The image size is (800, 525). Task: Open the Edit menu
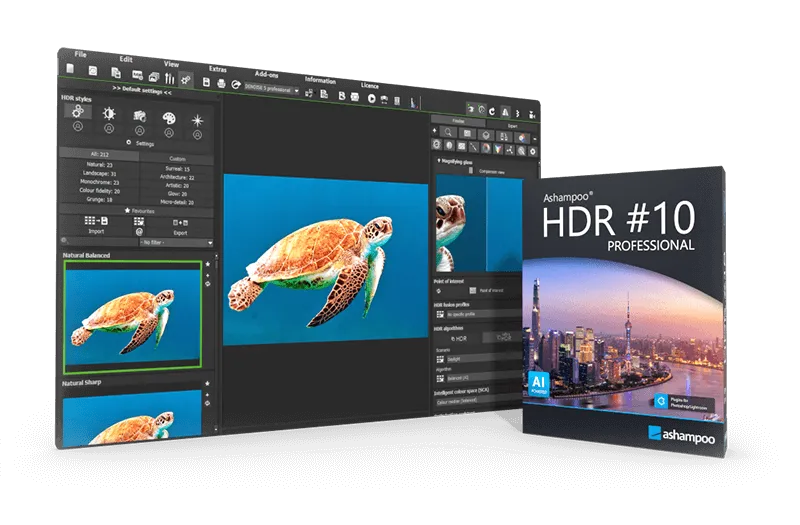126,59
